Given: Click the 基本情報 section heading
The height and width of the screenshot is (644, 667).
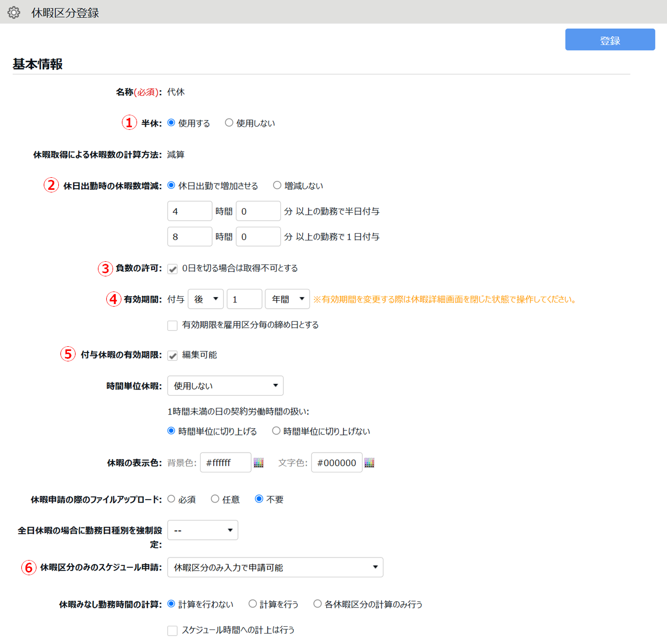Looking at the screenshot, I should (38, 64).
